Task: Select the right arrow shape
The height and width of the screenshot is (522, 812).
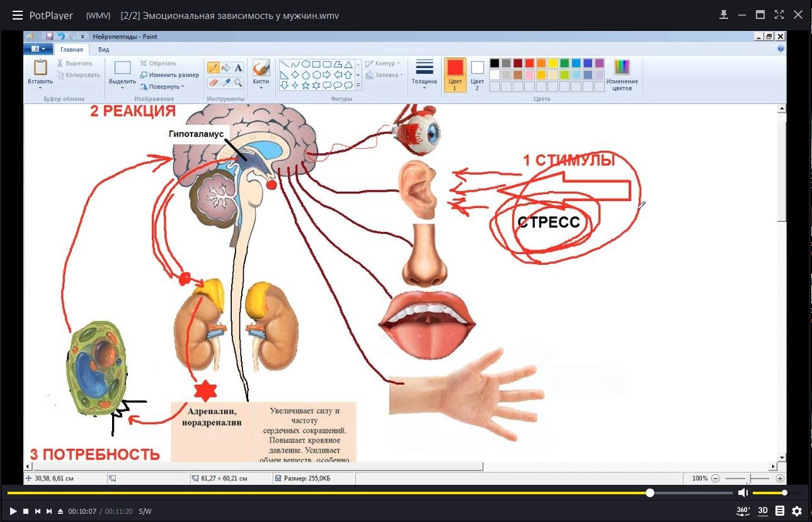Action: tap(326, 74)
